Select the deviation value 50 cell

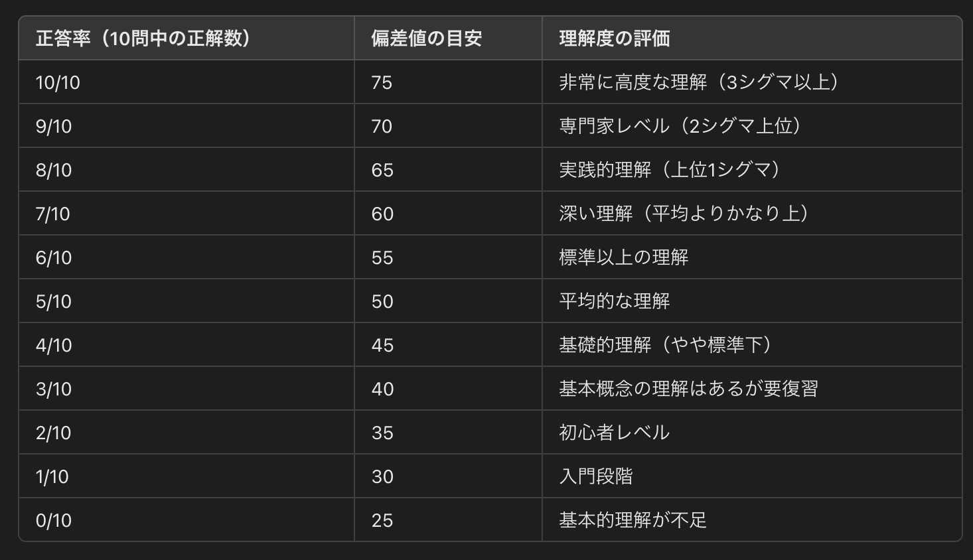(x=382, y=301)
